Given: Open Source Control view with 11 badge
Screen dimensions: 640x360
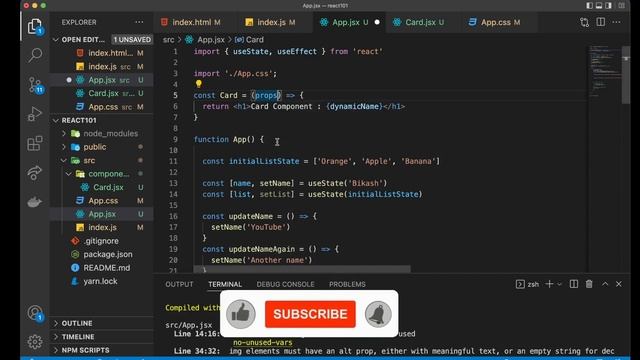Looking at the screenshot, I should pos(35,85).
